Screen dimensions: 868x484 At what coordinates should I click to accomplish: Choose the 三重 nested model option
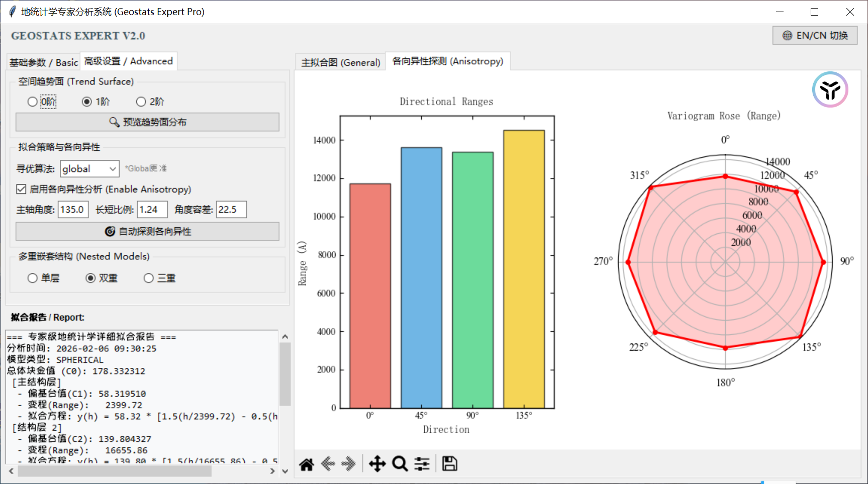[149, 278]
